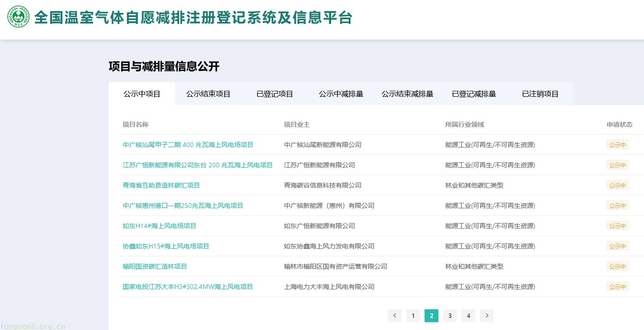Click owner 中广核汕尾新能源有限公司

[323, 145]
